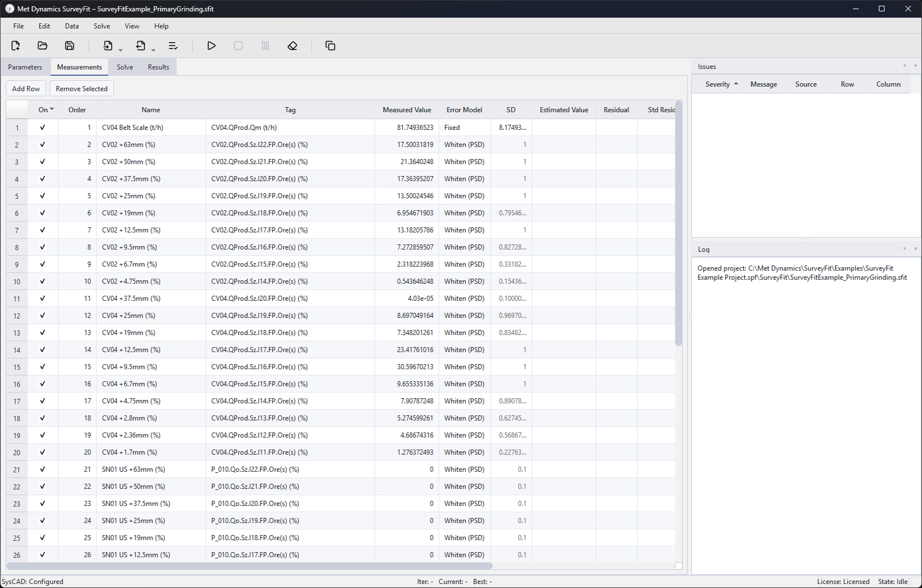
Task: Start the solver with the Play icon
Action: click(211, 46)
